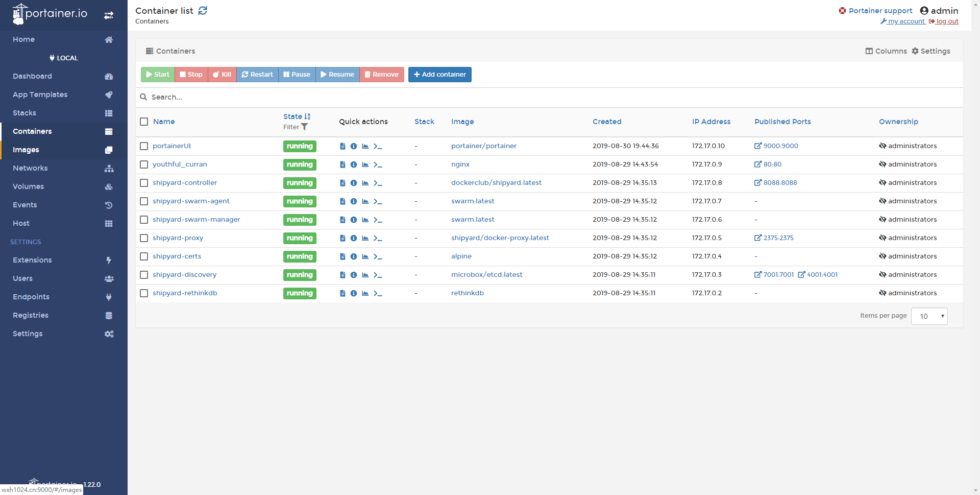Screen dimensions: 980x495
Task: Open stats icon for shipyard-certs
Action: pos(365,256)
